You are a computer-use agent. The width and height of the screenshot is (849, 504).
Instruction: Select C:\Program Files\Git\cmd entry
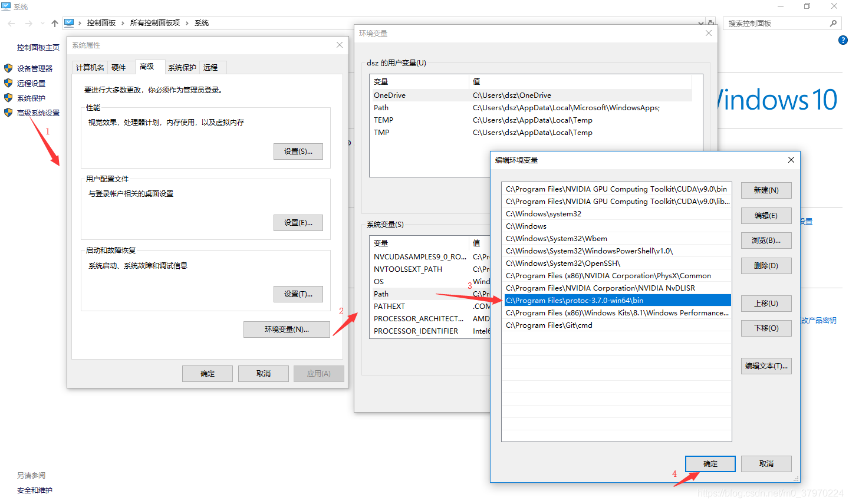pyautogui.click(x=617, y=325)
